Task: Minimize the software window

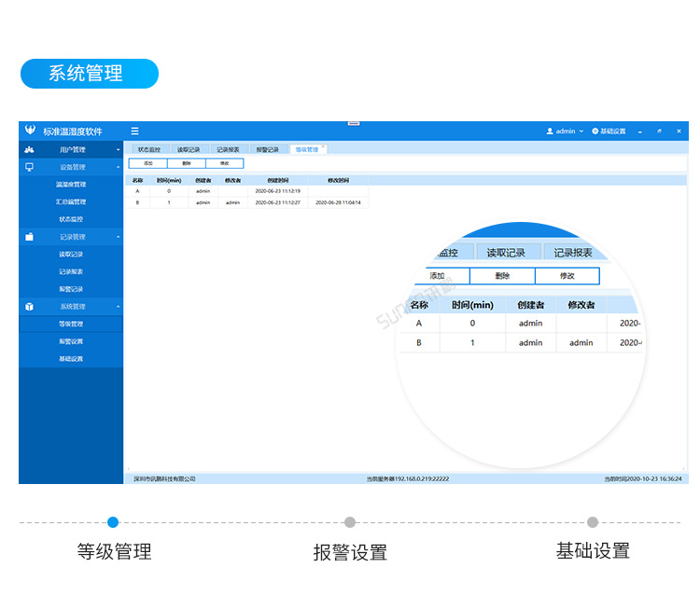Action: 639,131
